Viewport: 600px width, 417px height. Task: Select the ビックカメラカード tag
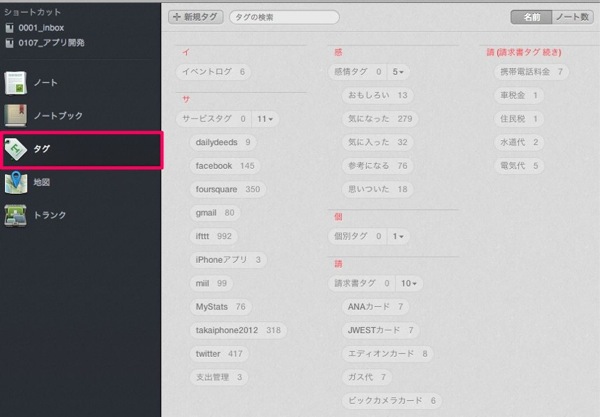pyautogui.click(x=392, y=401)
